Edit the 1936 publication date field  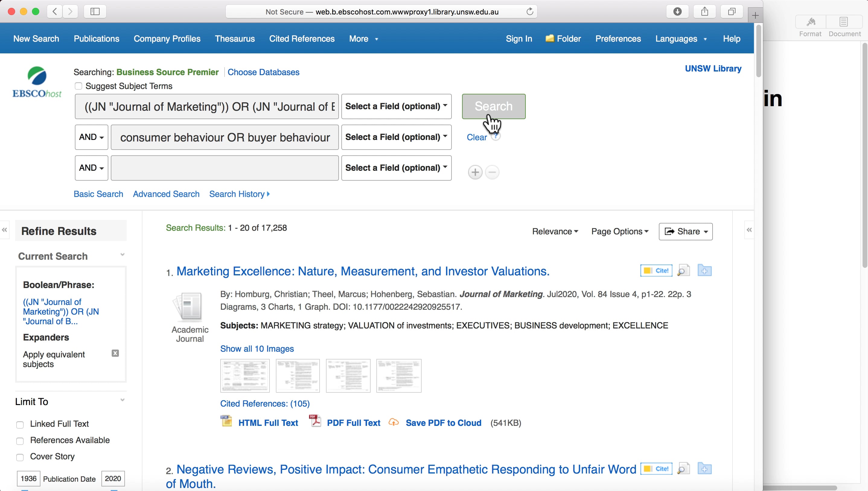click(28, 478)
